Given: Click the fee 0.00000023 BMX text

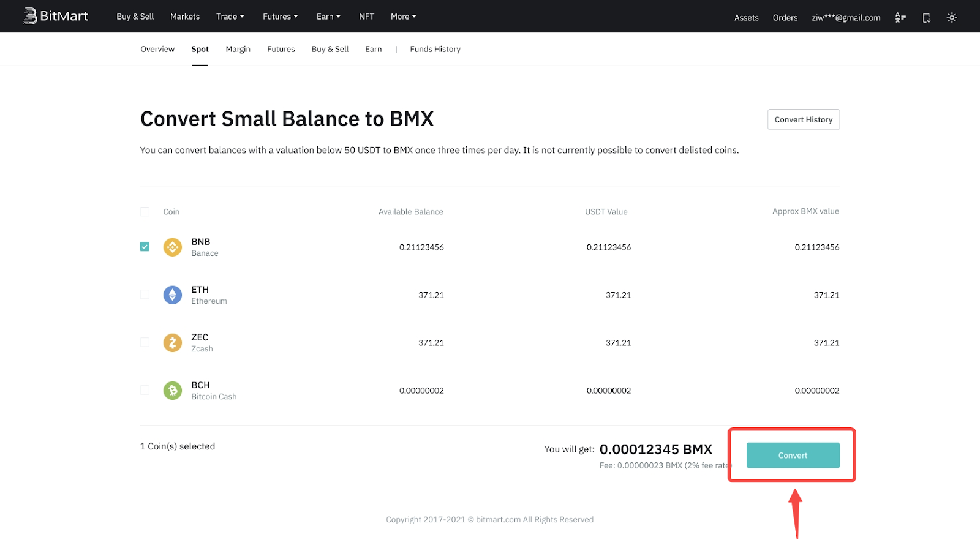Looking at the screenshot, I should pos(665,465).
